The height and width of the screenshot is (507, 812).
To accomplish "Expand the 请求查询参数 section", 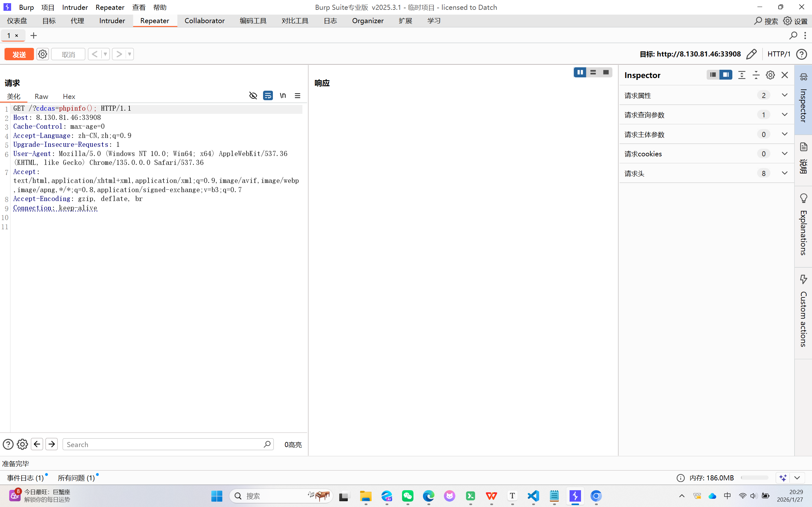I will point(784,115).
